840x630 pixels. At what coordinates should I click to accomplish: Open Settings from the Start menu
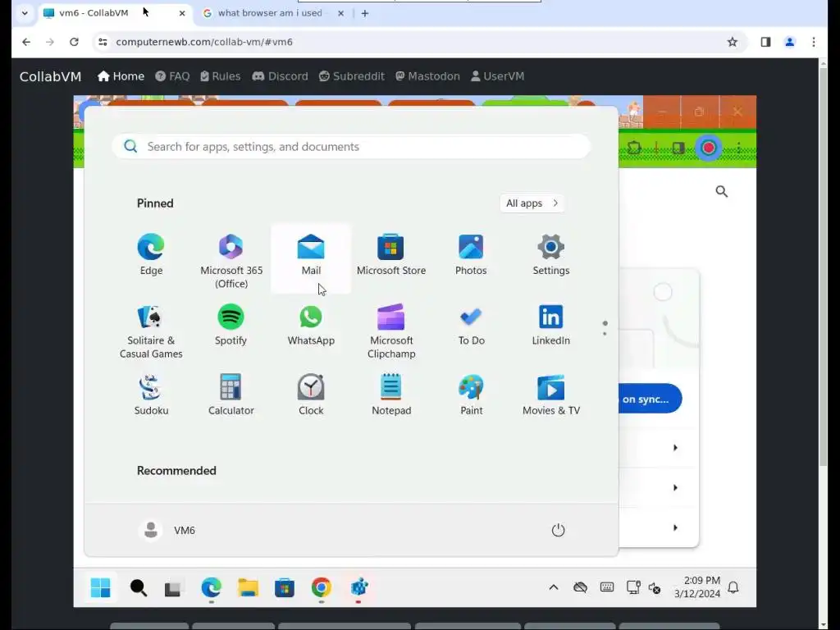tap(550, 255)
